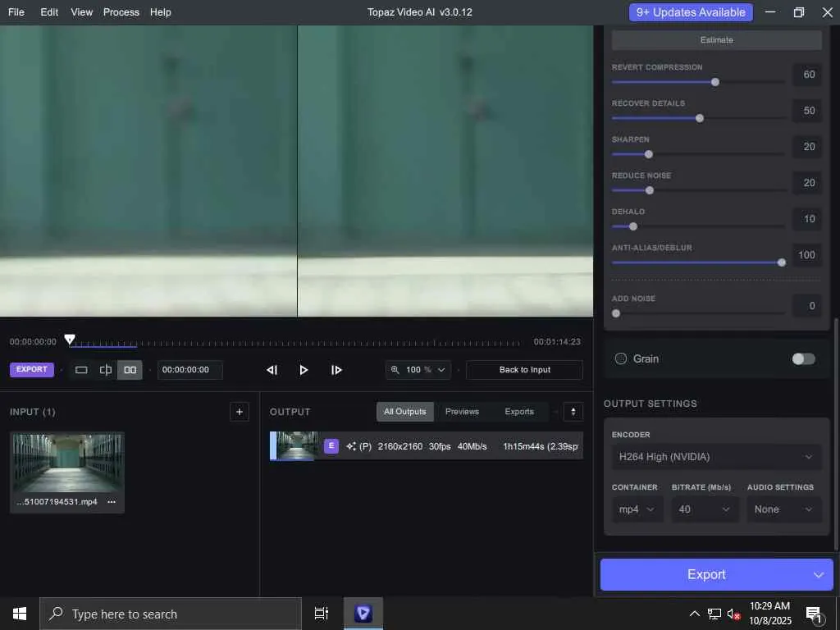Image resolution: width=840 pixels, height=630 pixels.
Task: Switch to the Previews tab
Action: coord(462,412)
